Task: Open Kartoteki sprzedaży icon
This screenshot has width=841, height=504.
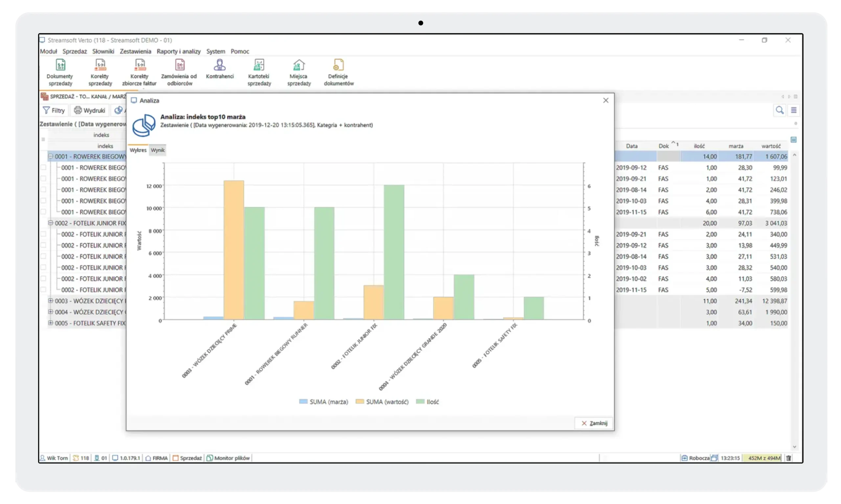Action: (259, 65)
